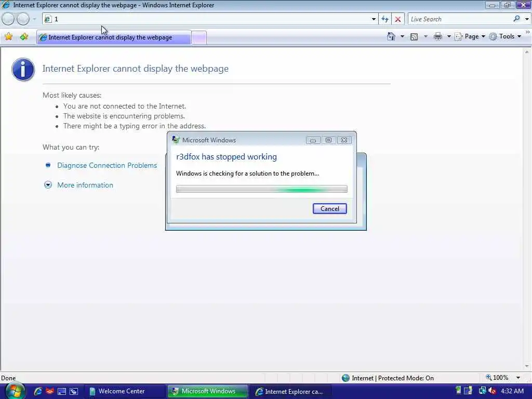This screenshot has height=399, width=532.
Task: Click the search magnifier icon
Action: [x=517, y=19]
